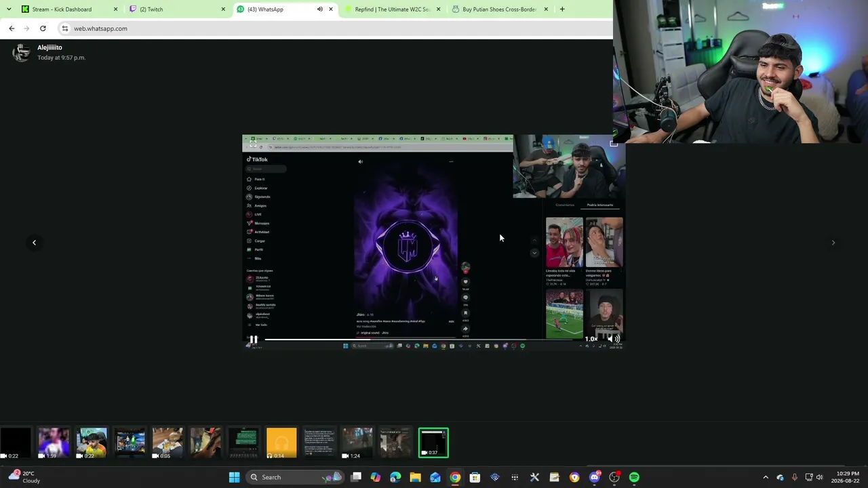Select the highlighted 0:37 video thumbnail
Screen dimensions: 868x488
click(x=433, y=443)
